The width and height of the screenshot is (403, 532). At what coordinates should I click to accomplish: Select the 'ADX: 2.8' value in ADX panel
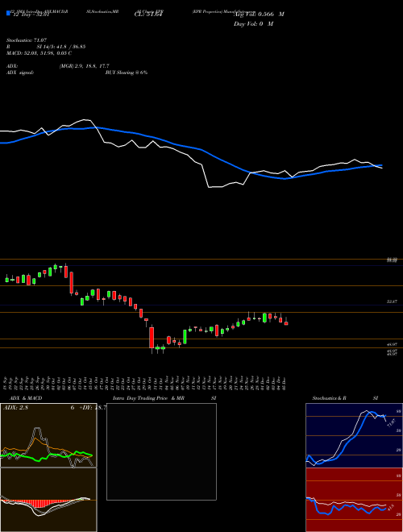point(15,408)
